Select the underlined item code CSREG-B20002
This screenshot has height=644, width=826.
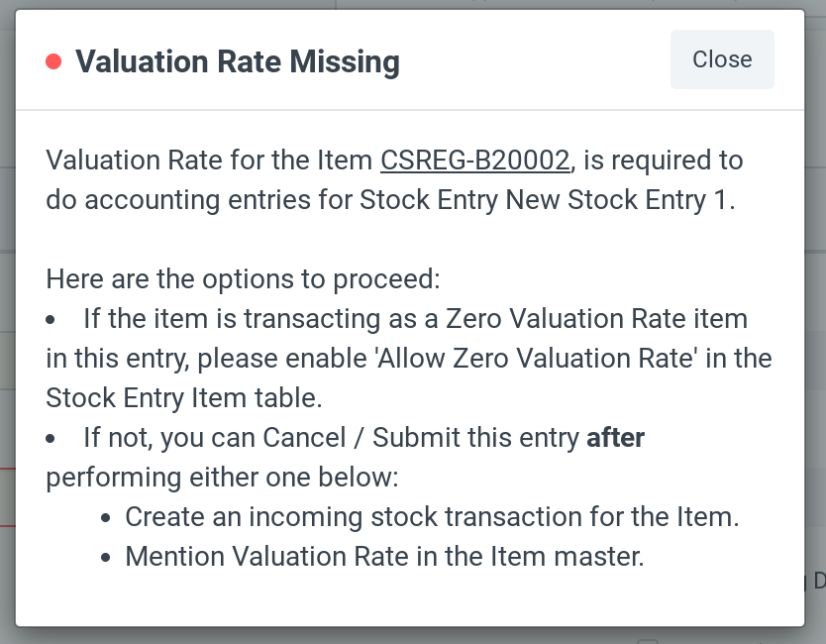coord(473,160)
